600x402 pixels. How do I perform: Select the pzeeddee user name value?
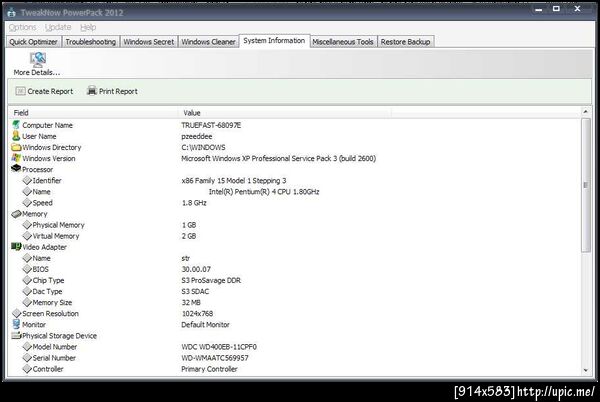pos(197,136)
